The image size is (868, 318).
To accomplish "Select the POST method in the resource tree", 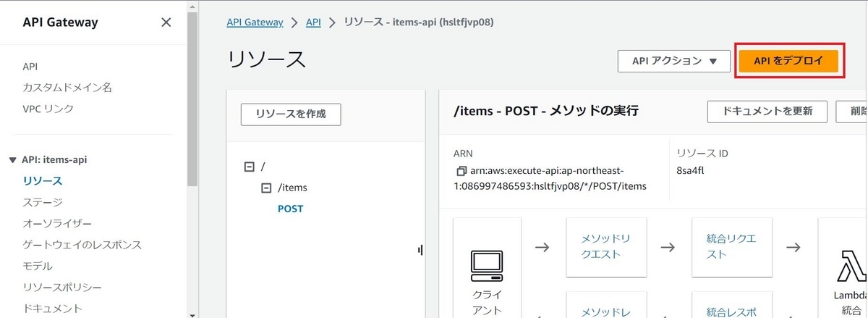I will (291, 209).
